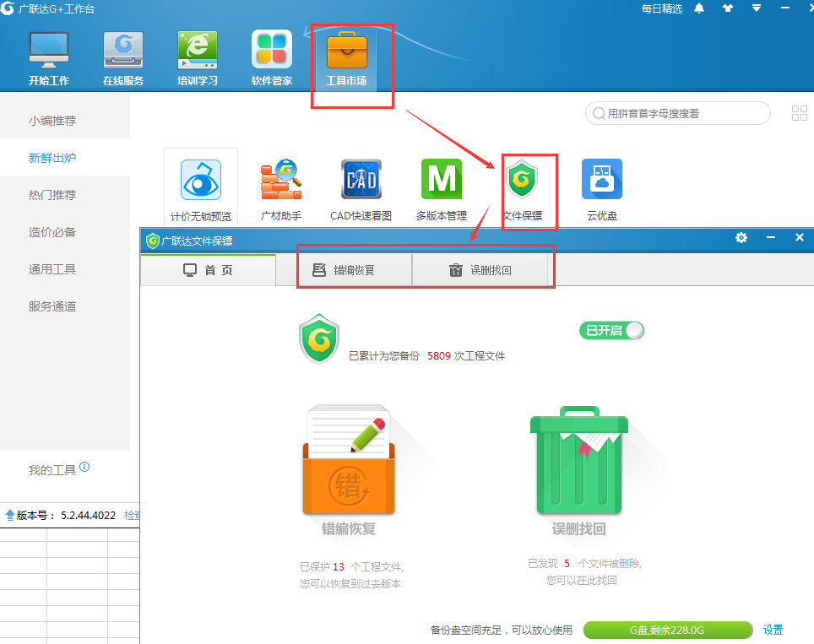Viewport: 814px width, 644px height.
Task: Click the notification bell icon
Action: [x=699, y=8]
